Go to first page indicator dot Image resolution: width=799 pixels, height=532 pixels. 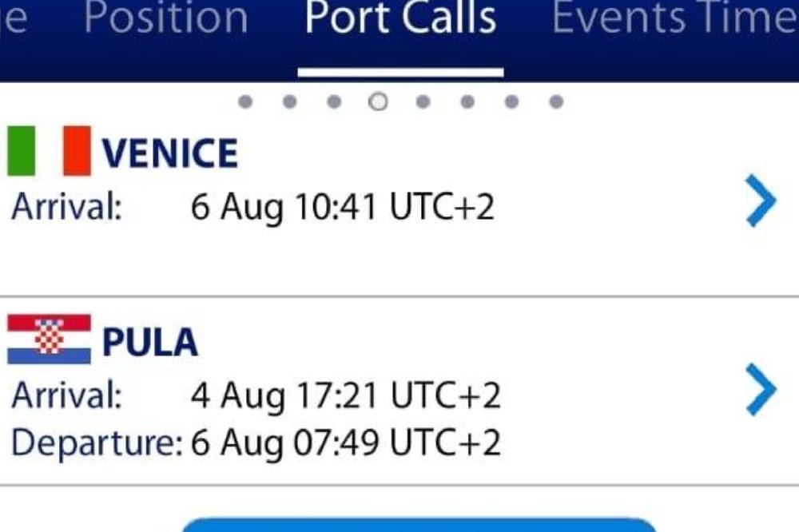coord(245,102)
